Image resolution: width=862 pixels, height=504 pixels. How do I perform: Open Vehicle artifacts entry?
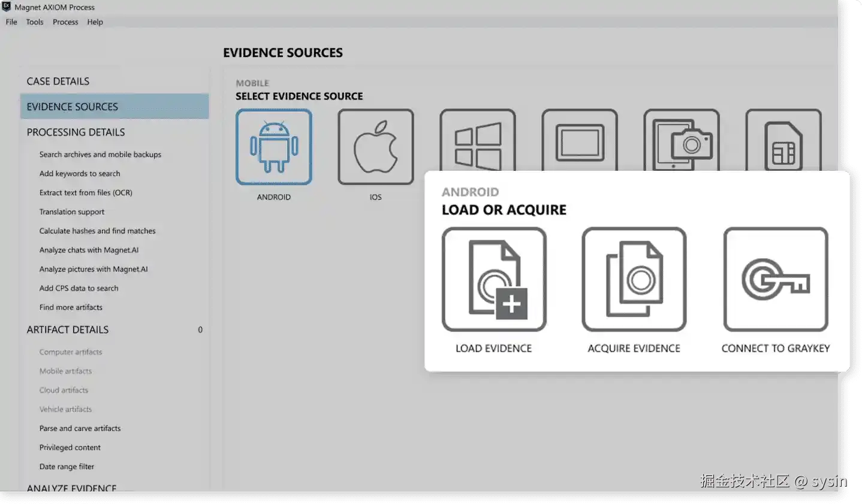tap(65, 409)
